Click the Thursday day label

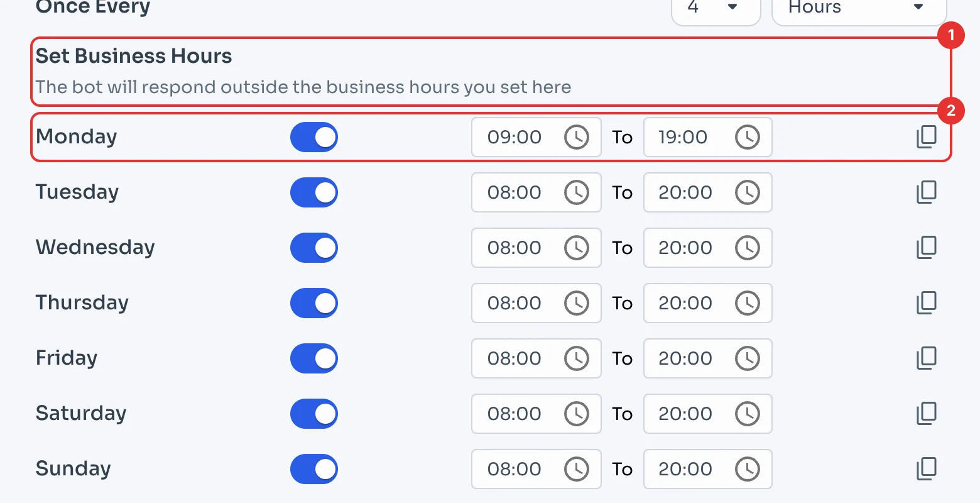pos(82,303)
